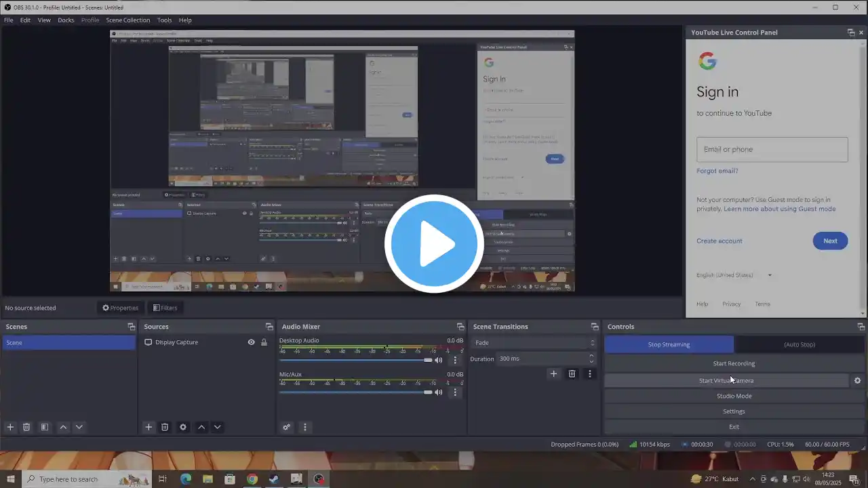Click Start Virtual Camera button
This screenshot has width=868, height=488.
coord(726,380)
